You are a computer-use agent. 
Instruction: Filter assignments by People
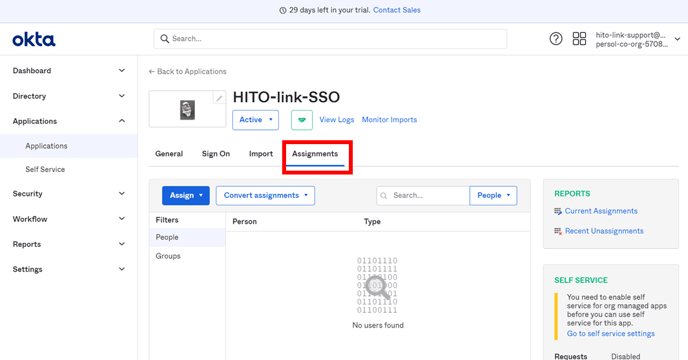point(187,237)
